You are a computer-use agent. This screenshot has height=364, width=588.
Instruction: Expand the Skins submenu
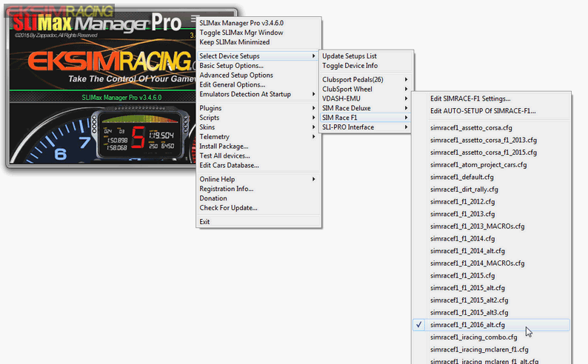(258, 127)
